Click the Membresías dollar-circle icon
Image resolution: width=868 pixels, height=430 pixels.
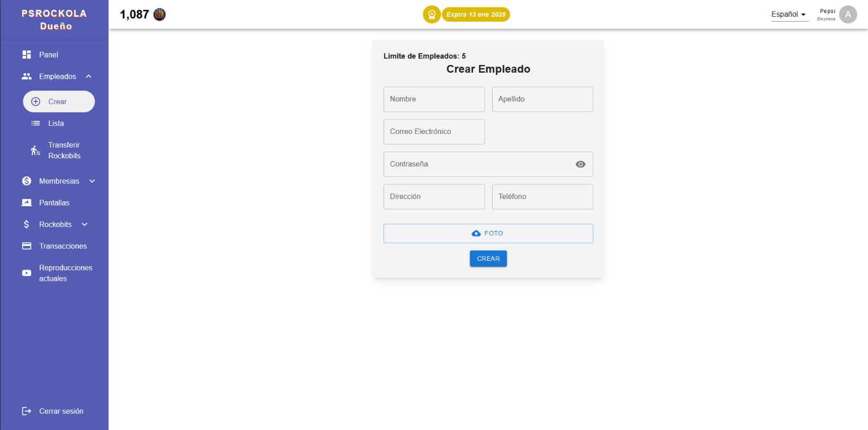click(x=27, y=181)
